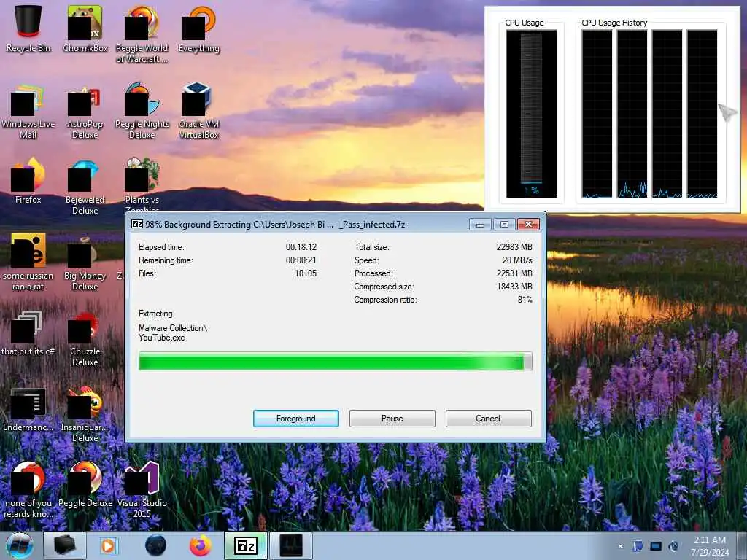Viewport: 747px width, 560px height.
Task: Click the network tray icon
Action: tap(656, 546)
